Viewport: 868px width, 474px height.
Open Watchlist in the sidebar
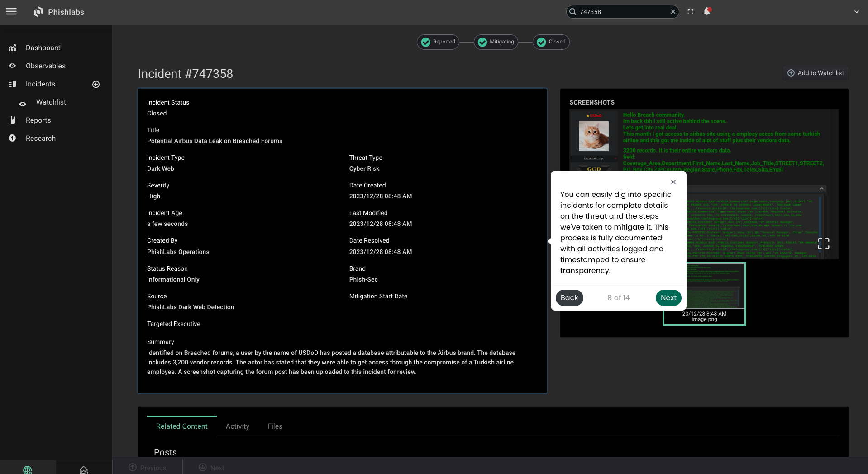point(51,102)
